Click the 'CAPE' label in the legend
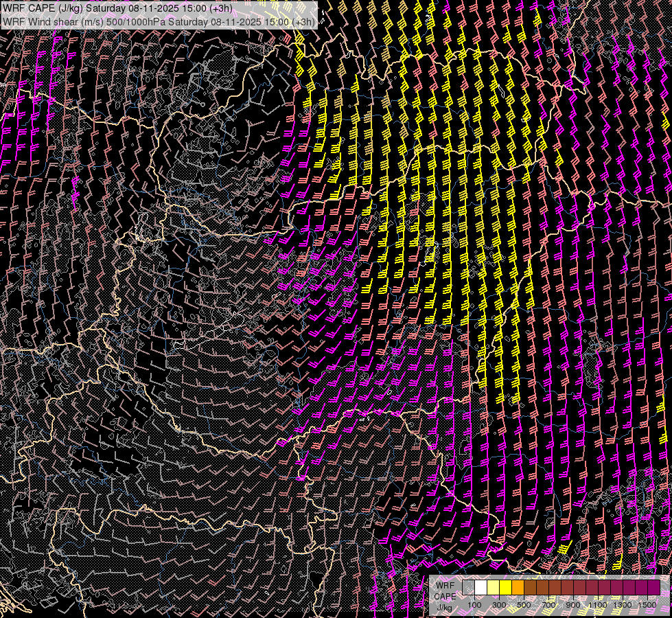The width and height of the screenshot is (672, 618). click(x=445, y=597)
